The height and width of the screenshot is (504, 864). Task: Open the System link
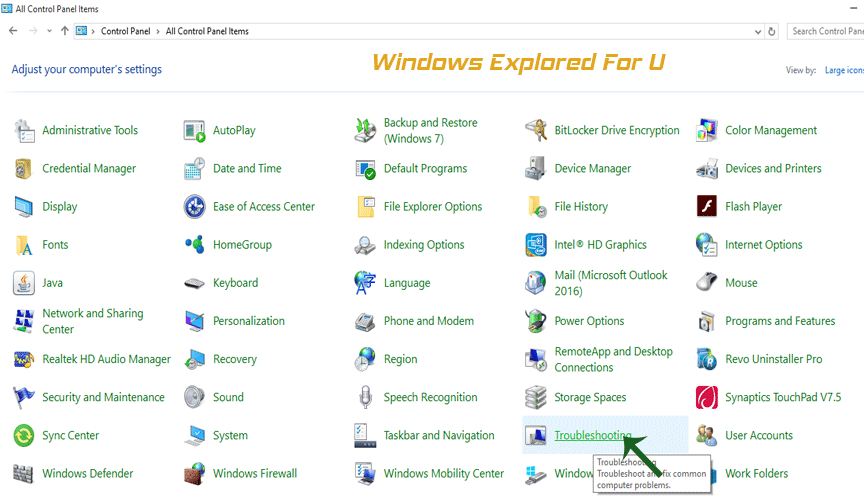(230, 436)
